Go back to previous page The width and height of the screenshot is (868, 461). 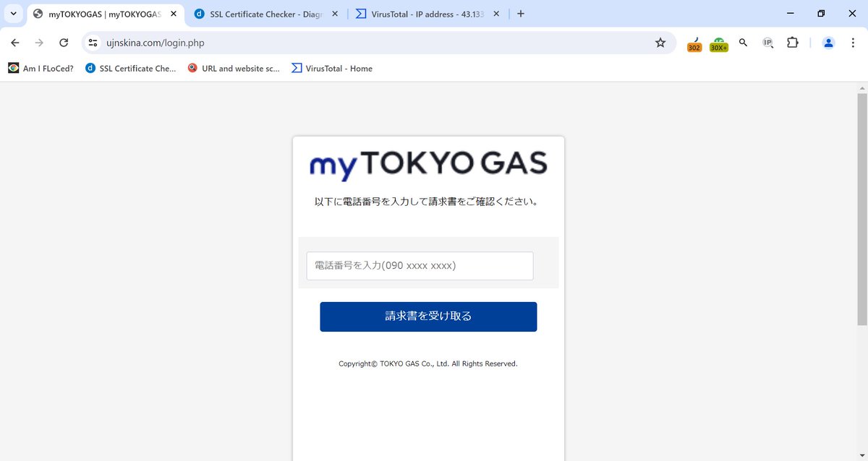point(15,43)
